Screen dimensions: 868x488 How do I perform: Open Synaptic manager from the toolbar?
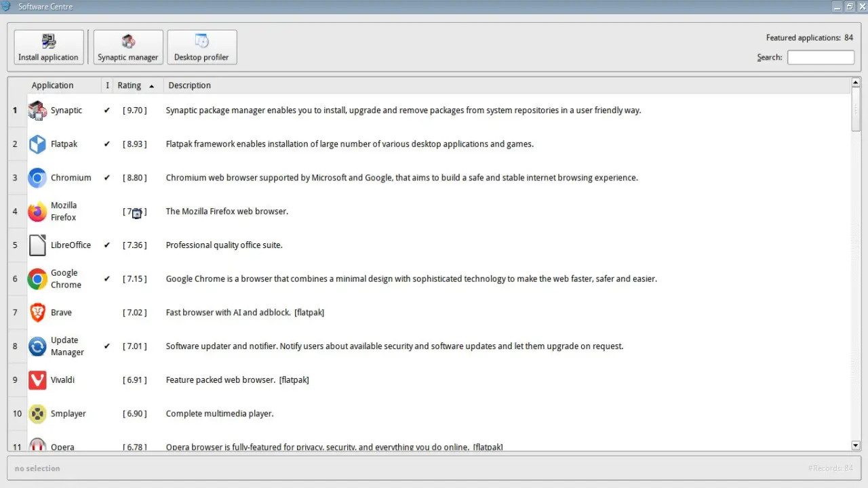click(128, 47)
